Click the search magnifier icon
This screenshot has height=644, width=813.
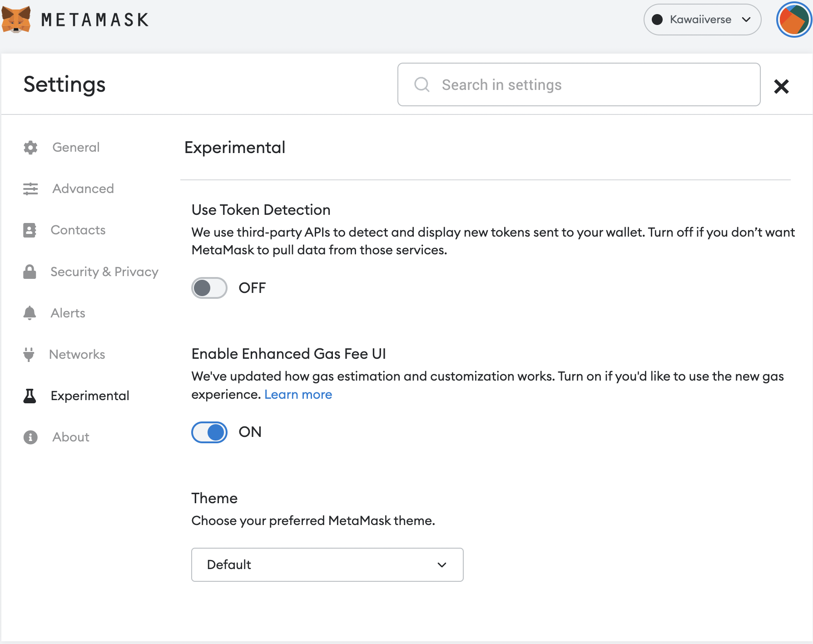(422, 84)
